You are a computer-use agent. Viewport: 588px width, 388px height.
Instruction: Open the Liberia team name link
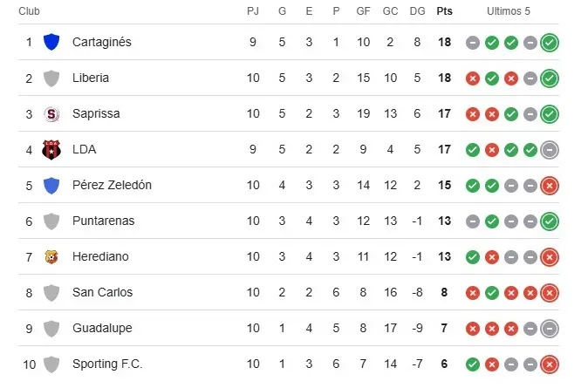coord(91,78)
